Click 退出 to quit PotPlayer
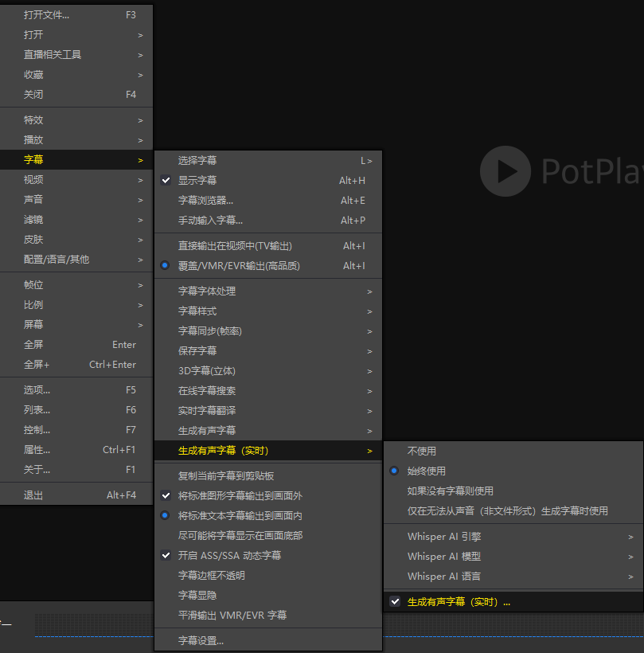The width and height of the screenshot is (644, 653). click(76, 495)
